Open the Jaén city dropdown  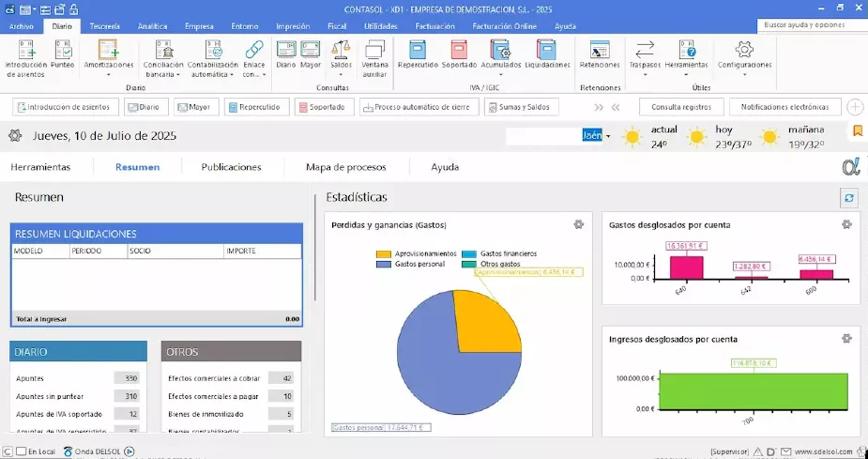(x=608, y=136)
